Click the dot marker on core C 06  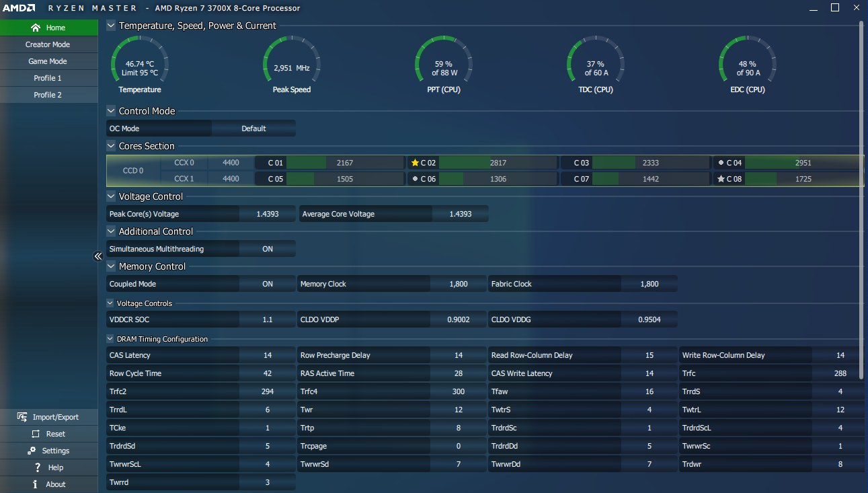coord(415,179)
